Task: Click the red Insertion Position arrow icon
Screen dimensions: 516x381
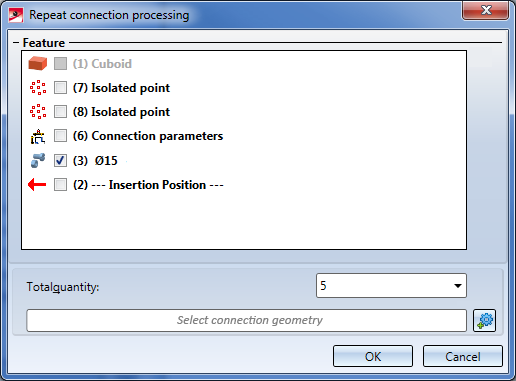Action: click(37, 184)
